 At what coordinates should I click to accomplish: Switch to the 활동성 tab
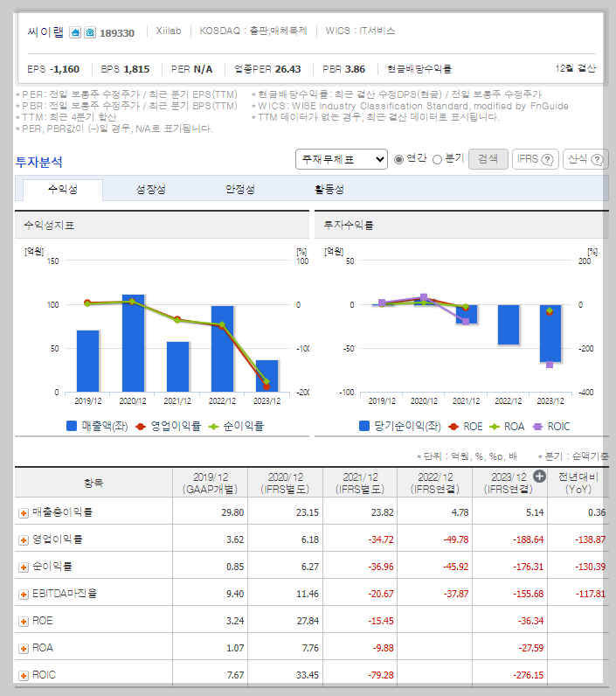(x=329, y=190)
